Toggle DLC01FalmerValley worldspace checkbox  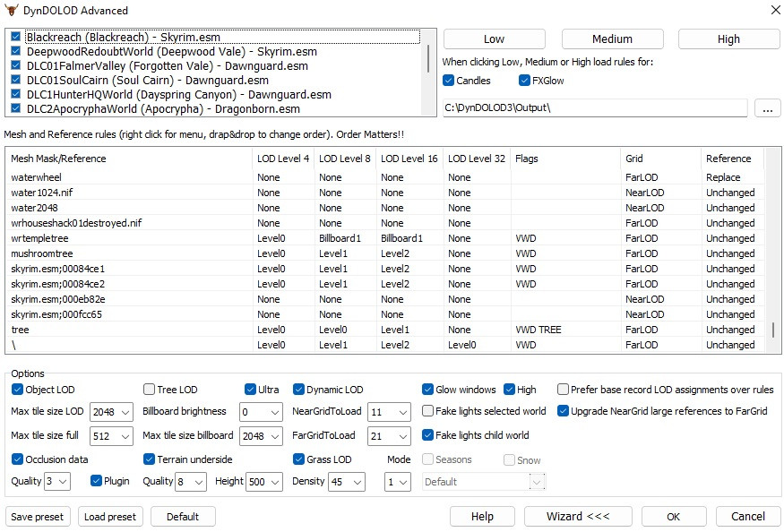[x=15, y=65]
